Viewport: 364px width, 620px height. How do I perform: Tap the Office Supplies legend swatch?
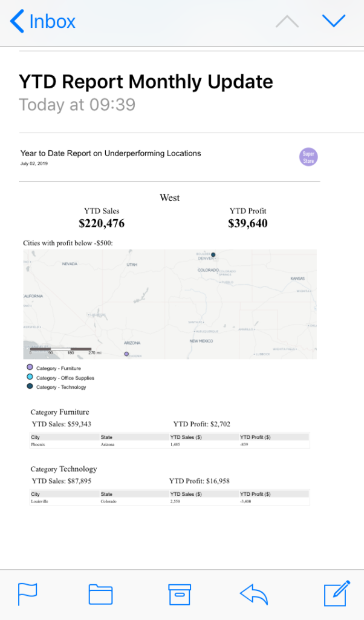[x=30, y=377]
